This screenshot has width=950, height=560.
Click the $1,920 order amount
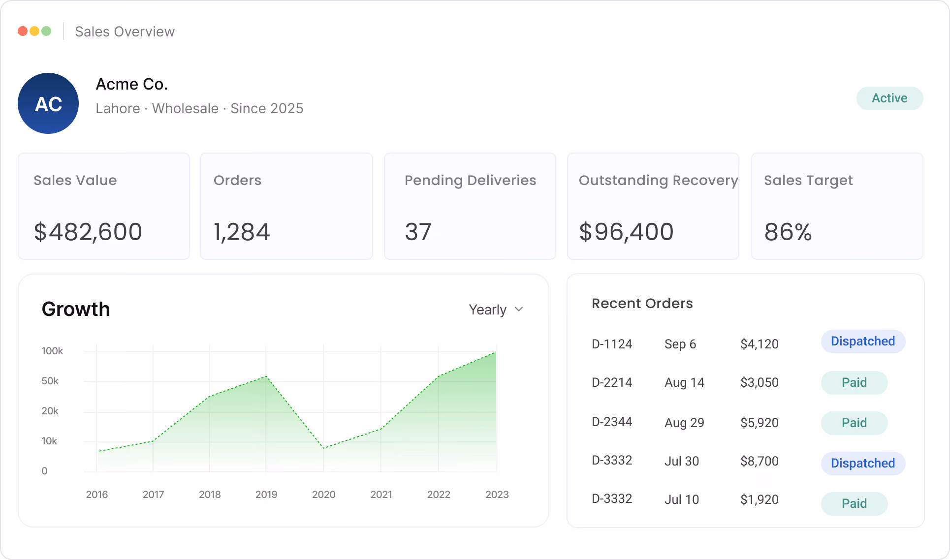pos(760,499)
